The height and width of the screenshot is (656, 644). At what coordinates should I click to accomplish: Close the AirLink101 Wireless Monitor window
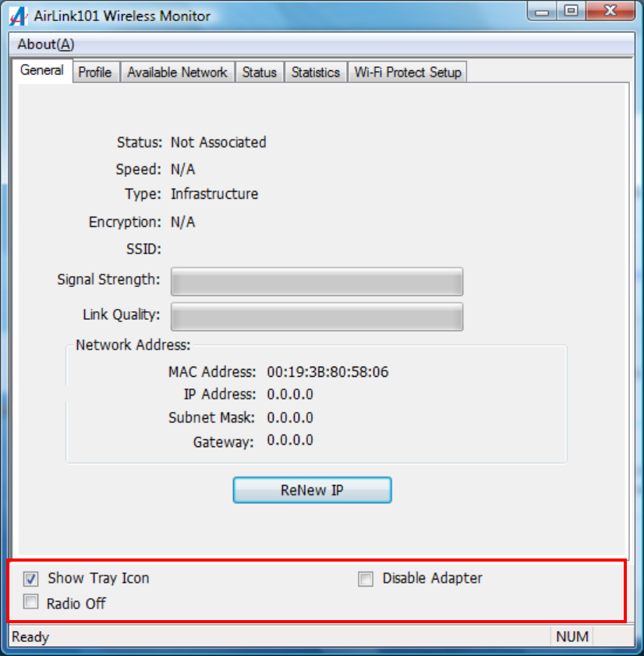coord(610,11)
